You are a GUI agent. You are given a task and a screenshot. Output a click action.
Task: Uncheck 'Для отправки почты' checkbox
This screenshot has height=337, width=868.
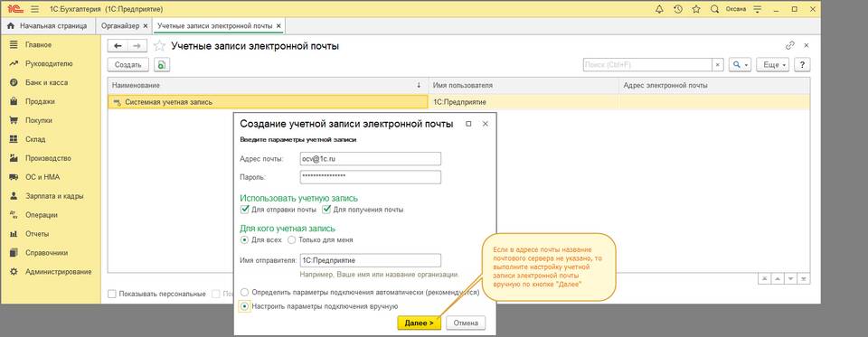244,210
